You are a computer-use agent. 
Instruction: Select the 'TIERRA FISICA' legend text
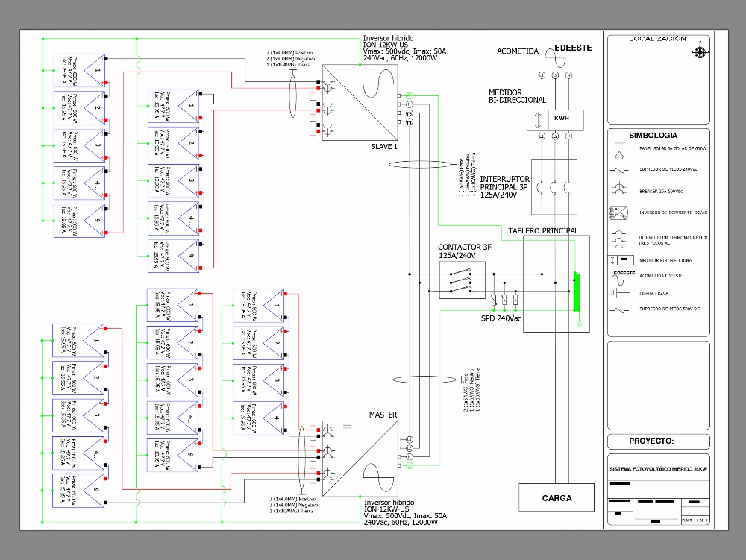coord(653,293)
